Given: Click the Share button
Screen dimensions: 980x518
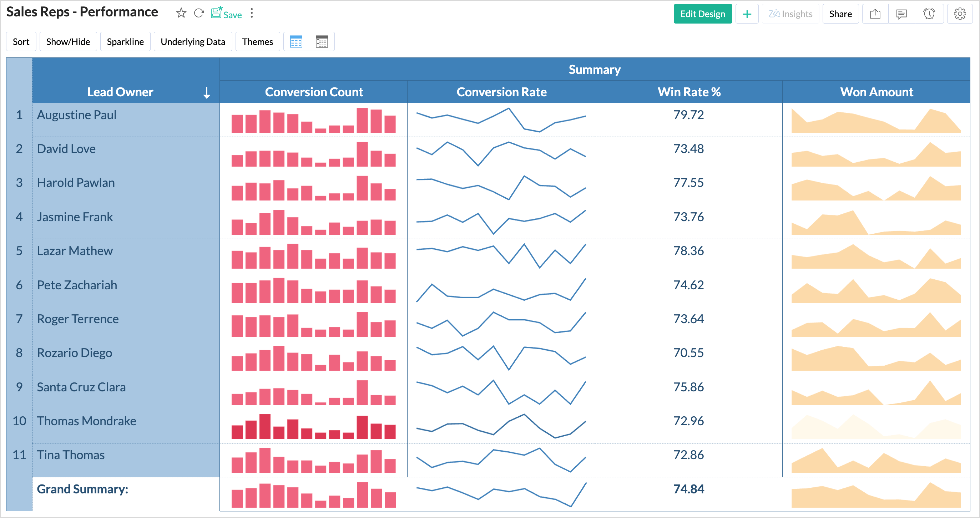Looking at the screenshot, I should [x=840, y=14].
